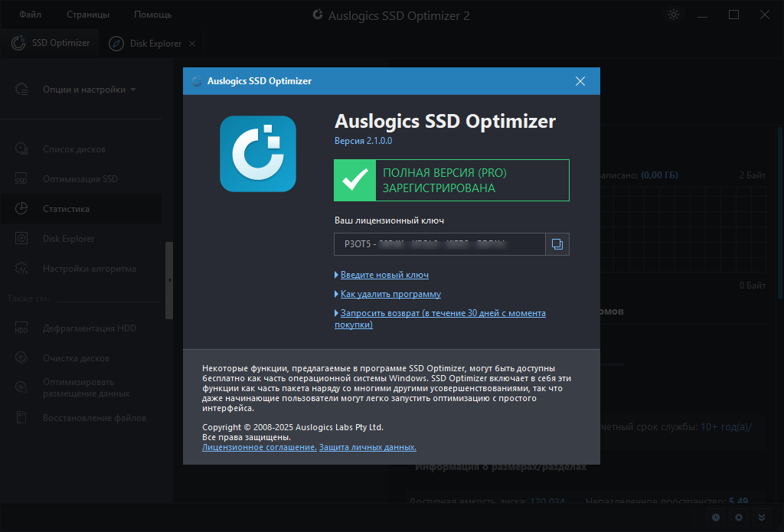Collapse the sidebar with splitter arrow
The height and width of the screenshot is (532, 784).
[169, 280]
